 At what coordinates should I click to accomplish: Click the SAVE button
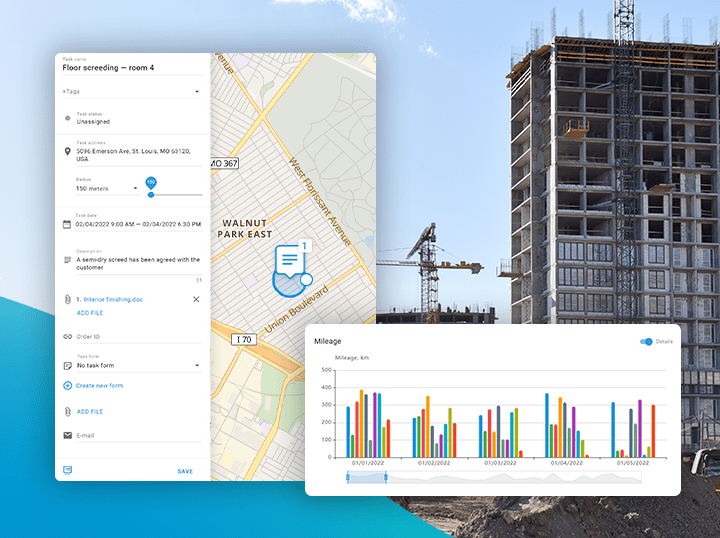point(185,471)
